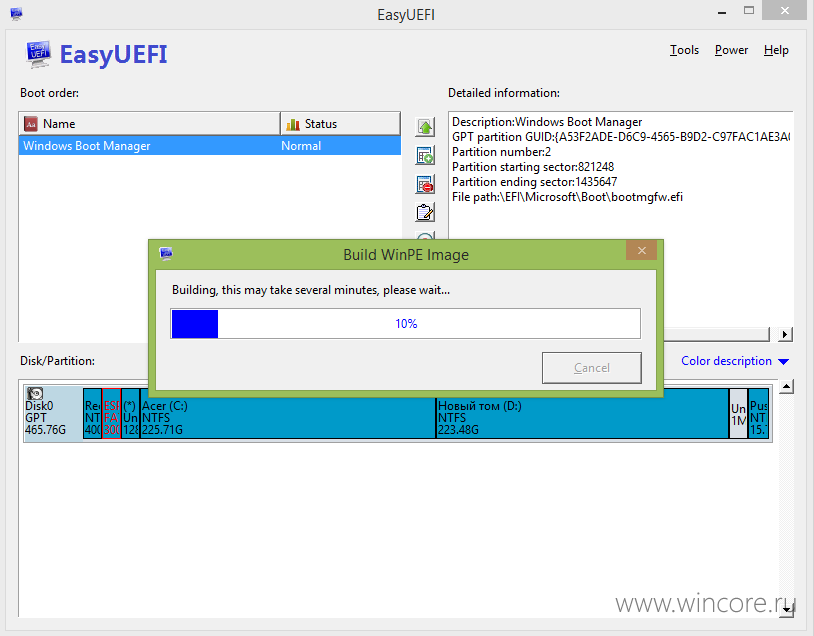
Task: Click the detail panel scroll right arrow
Action: pyautogui.click(x=785, y=334)
